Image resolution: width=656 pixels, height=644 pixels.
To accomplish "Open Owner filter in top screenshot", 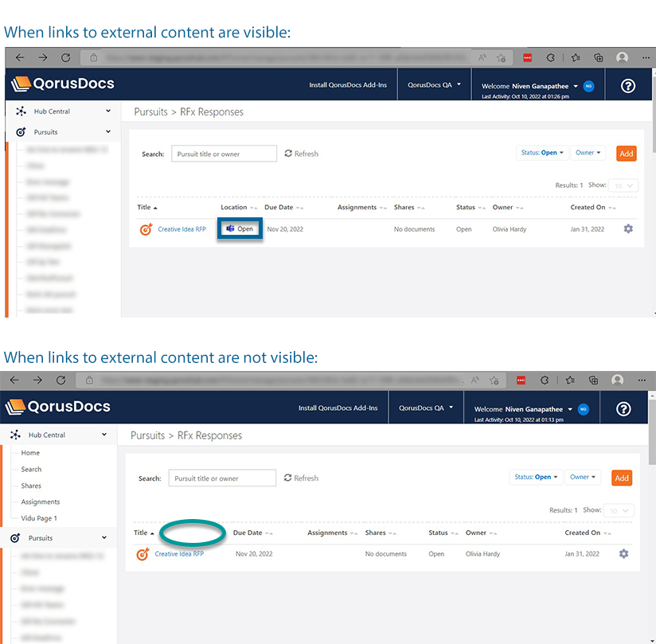I will pyautogui.click(x=588, y=153).
